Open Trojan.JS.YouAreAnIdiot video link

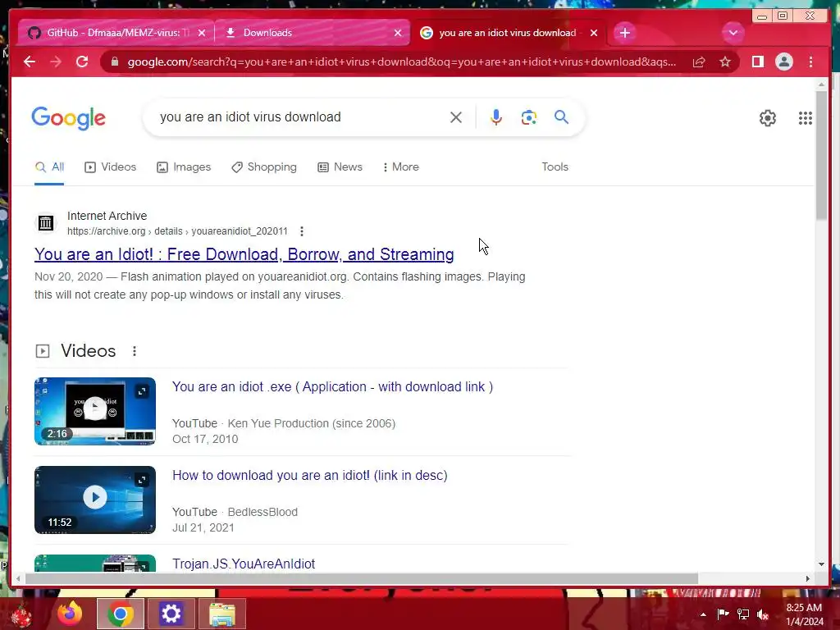(x=244, y=564)
